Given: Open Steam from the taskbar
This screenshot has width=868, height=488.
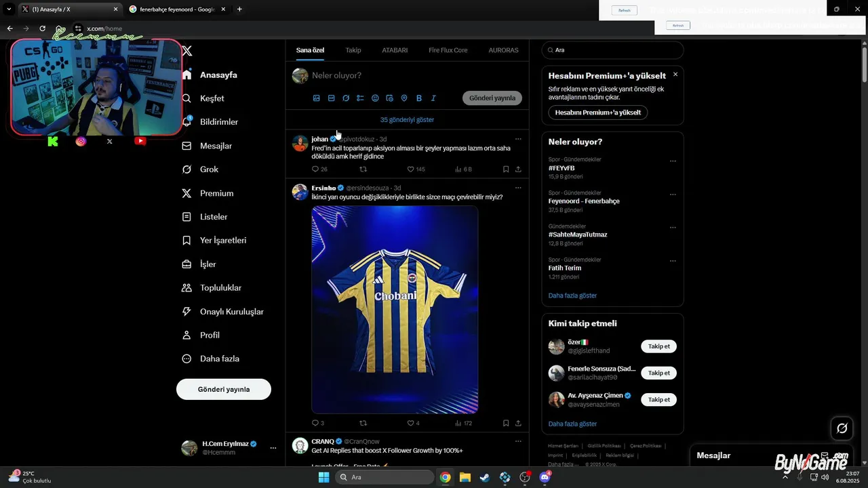Looking at the screenshot, I should (x=485, y=477).
